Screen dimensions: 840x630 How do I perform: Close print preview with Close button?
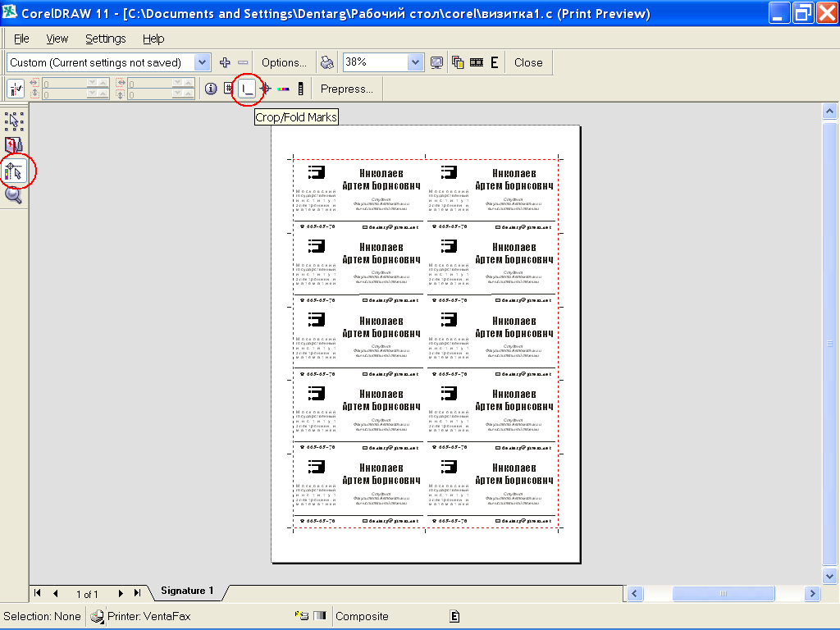pyautogui.click(x=528, y=62)
